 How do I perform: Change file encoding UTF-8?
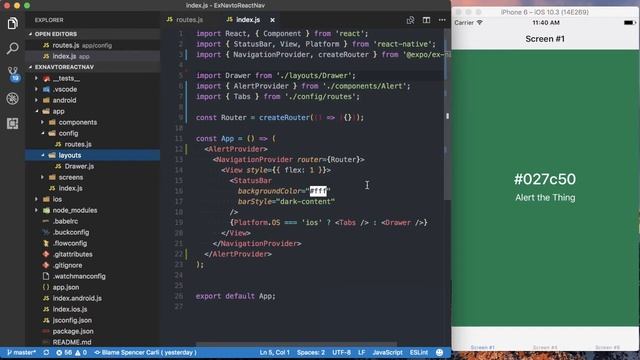(341, 352)
